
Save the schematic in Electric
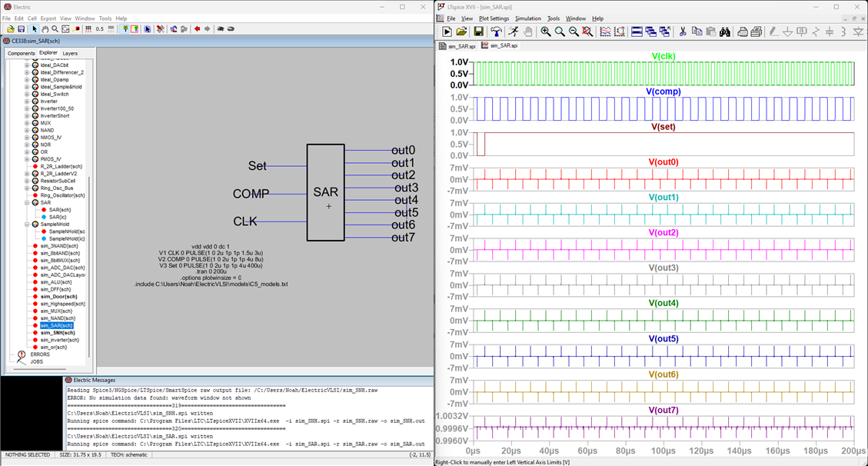pyautogui.click(x=21, y=29)
